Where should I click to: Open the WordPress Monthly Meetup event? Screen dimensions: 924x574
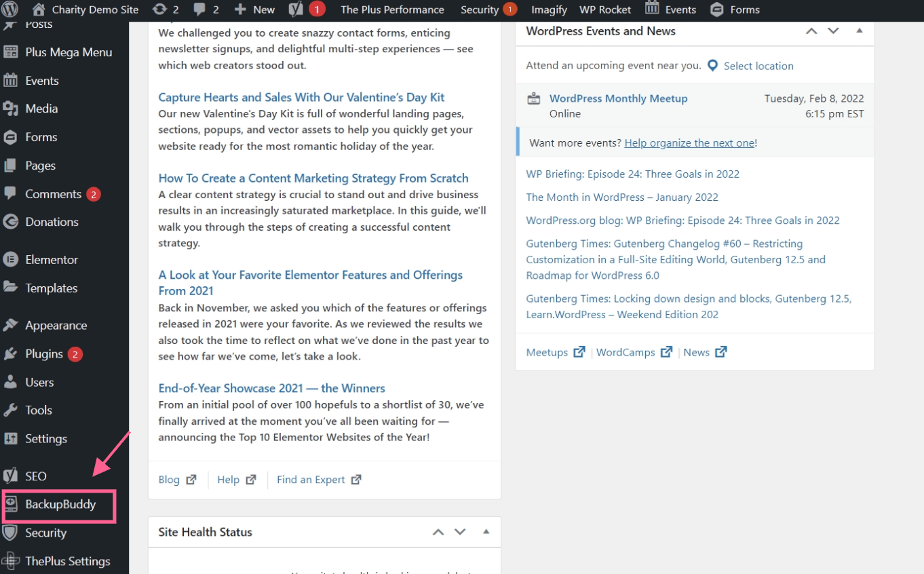618,98
